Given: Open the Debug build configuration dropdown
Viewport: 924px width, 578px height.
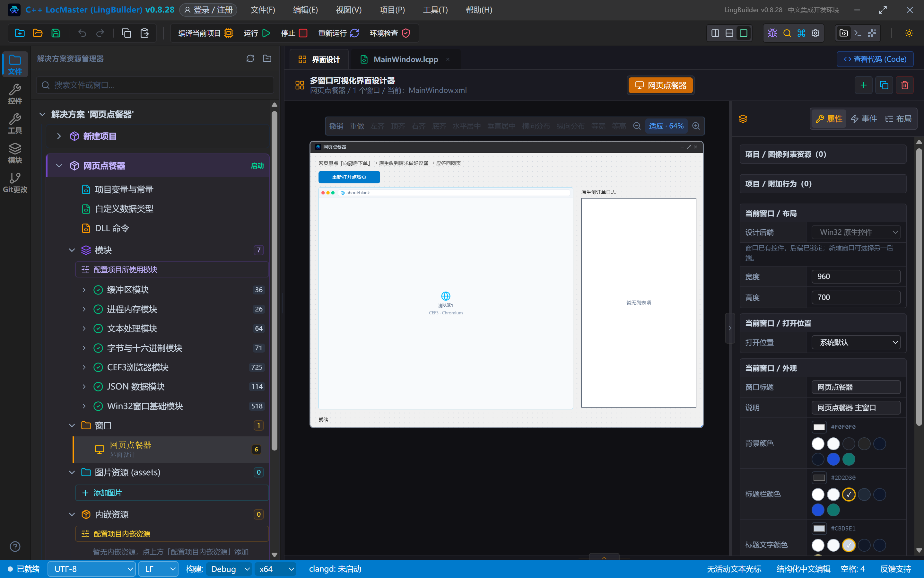Looking at the screenshot, I should [x=229, y=569].
